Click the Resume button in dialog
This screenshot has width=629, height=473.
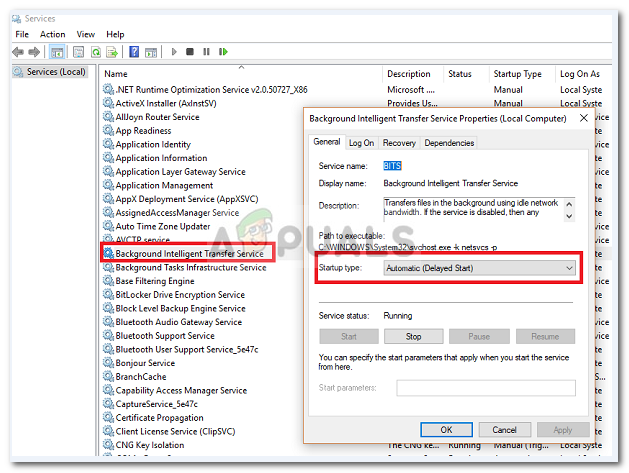(545, 337)
